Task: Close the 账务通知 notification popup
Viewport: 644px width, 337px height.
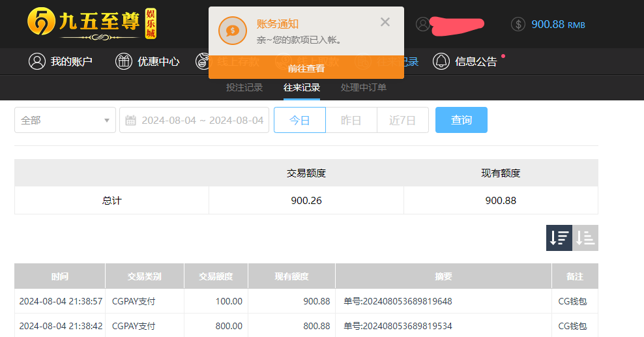Action: pyautogui.click(x=385, y=22)
